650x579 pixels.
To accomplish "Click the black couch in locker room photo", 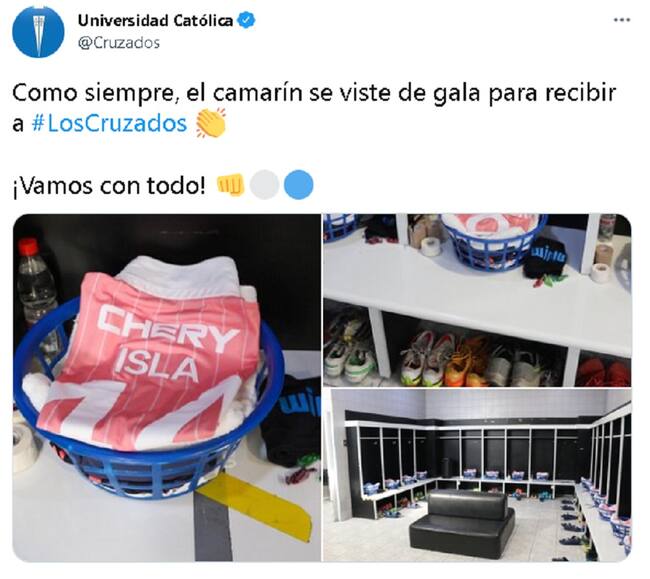I will 462,519.
